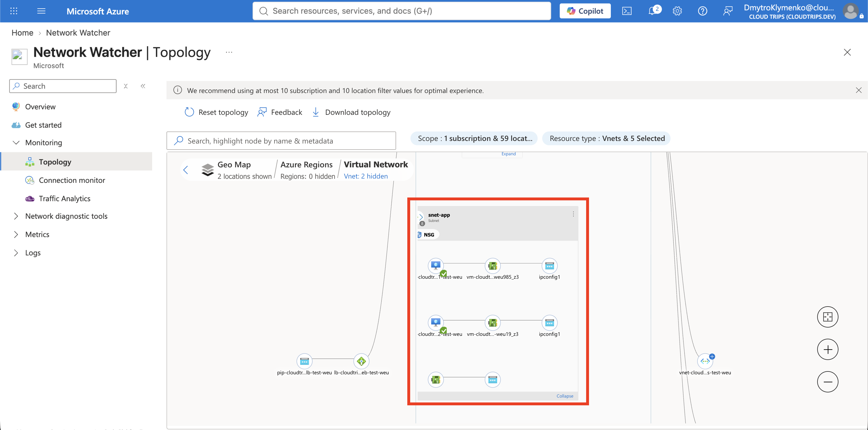
Task: Zoom in on the topology canvas
Action: (828, 349)
